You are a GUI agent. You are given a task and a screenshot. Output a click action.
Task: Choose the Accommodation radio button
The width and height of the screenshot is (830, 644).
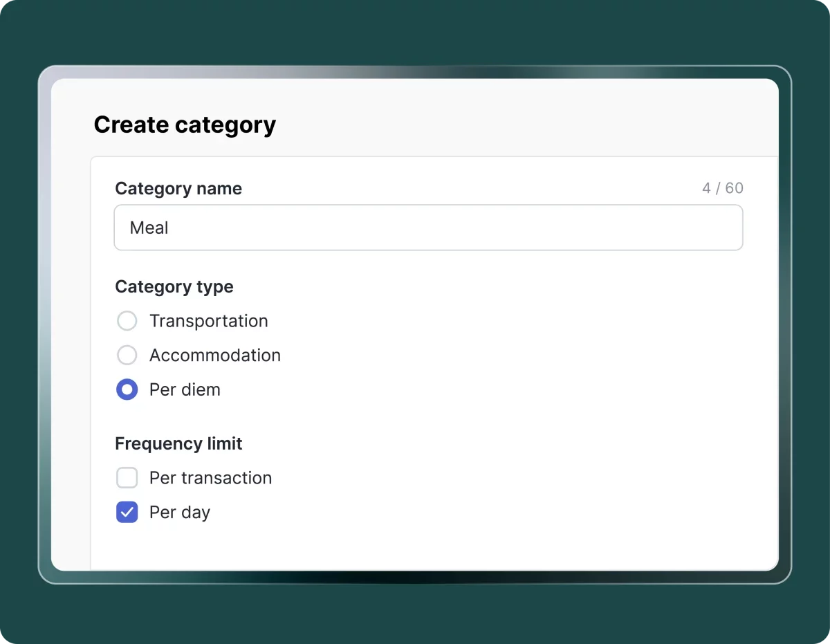coord(127,356)
